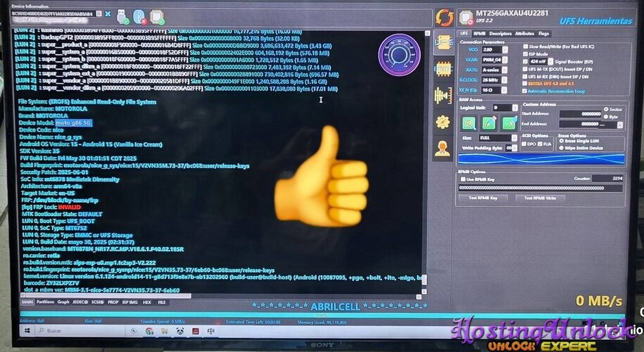Enable KIOXIA UFS 4.0 and 4.1 option
Screen dimensions: 644x352
[525, 84]
